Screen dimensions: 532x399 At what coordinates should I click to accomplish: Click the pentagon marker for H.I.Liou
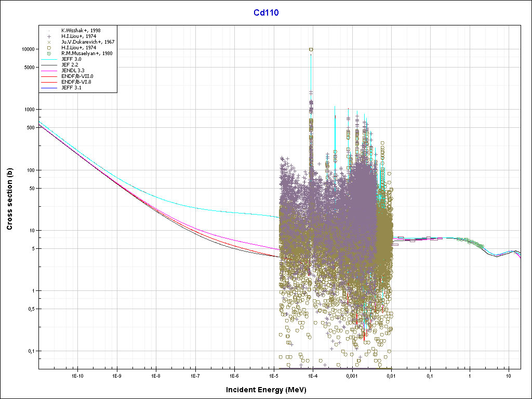(x=49, y=48)
